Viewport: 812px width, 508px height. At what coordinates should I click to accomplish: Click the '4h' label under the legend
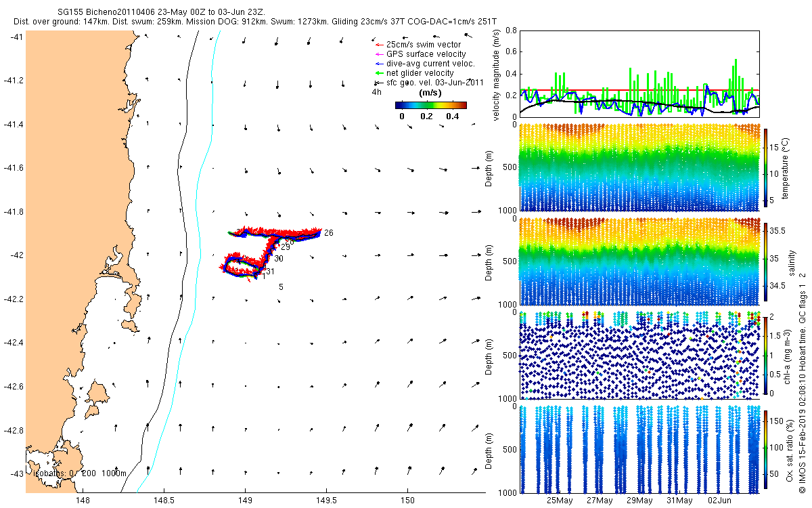(x=377, y=91)
